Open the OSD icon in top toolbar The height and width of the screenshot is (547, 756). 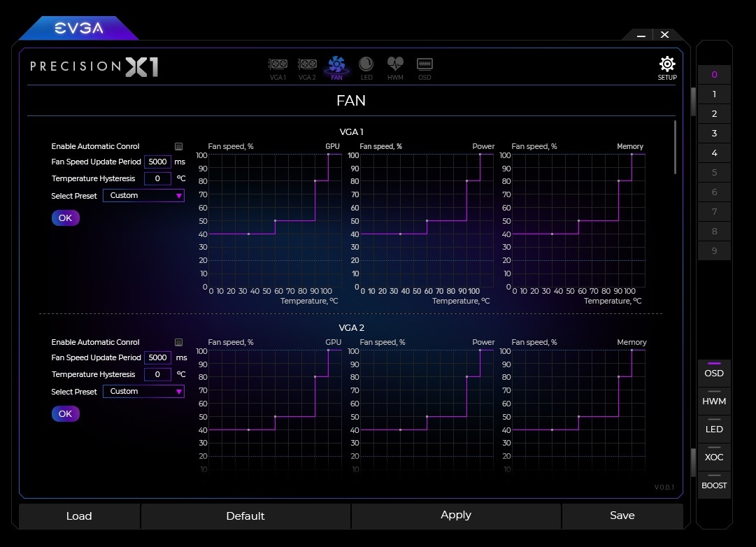click(x=425, y=69)
